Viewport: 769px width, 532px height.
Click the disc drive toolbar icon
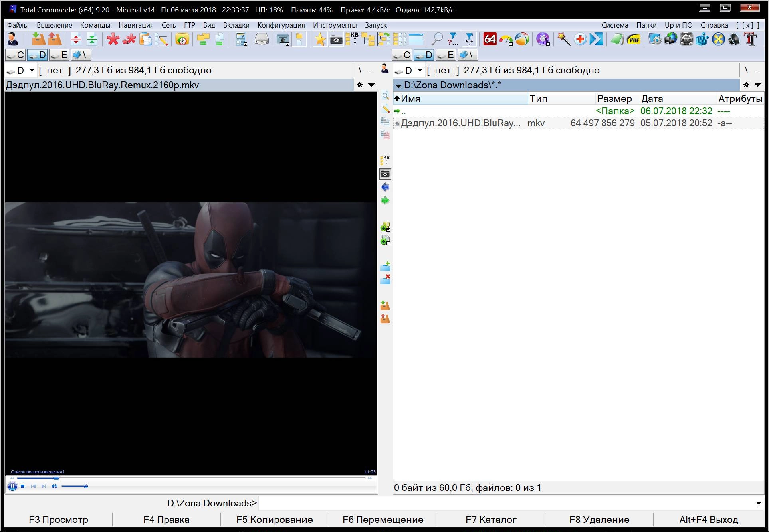pos(262,39)
